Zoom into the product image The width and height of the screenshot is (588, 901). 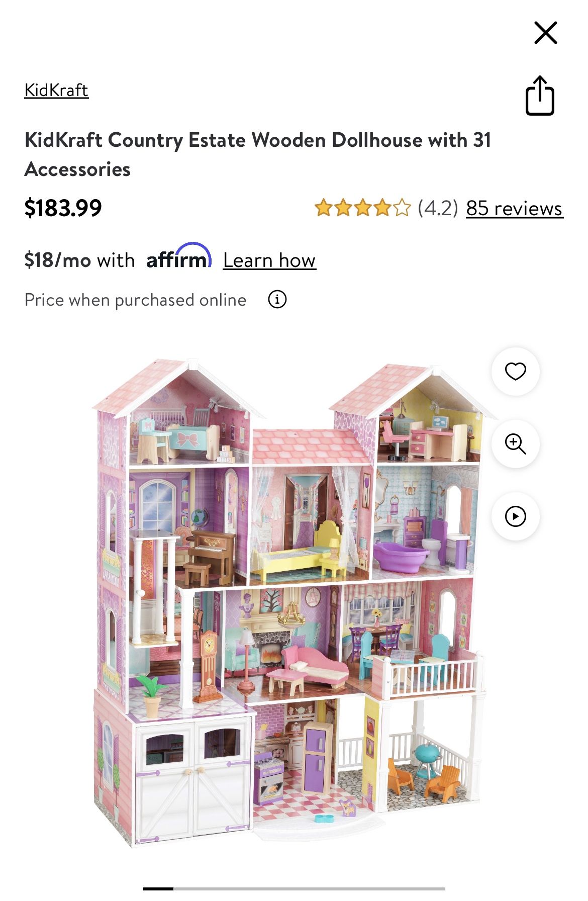[515, 444]
